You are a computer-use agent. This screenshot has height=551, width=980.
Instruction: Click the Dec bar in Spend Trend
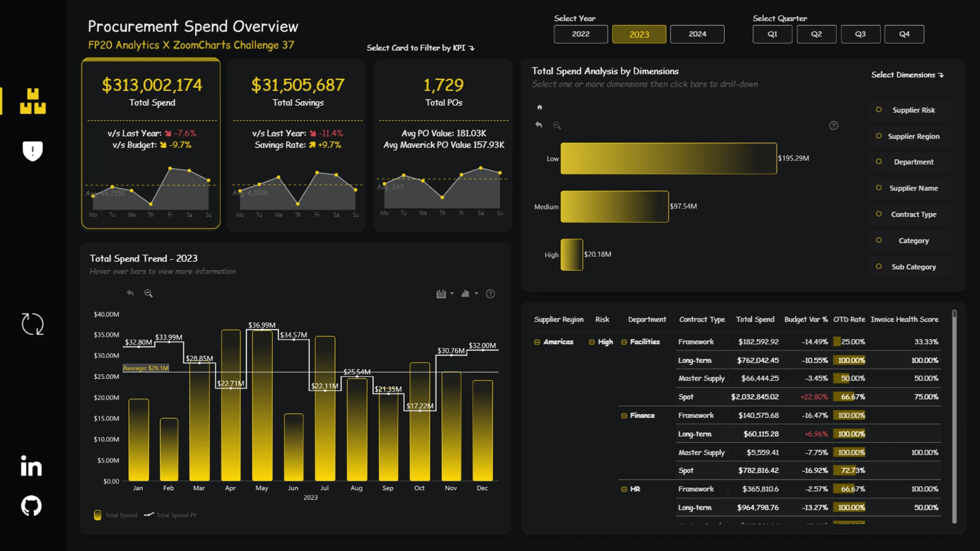coord(482,431)
